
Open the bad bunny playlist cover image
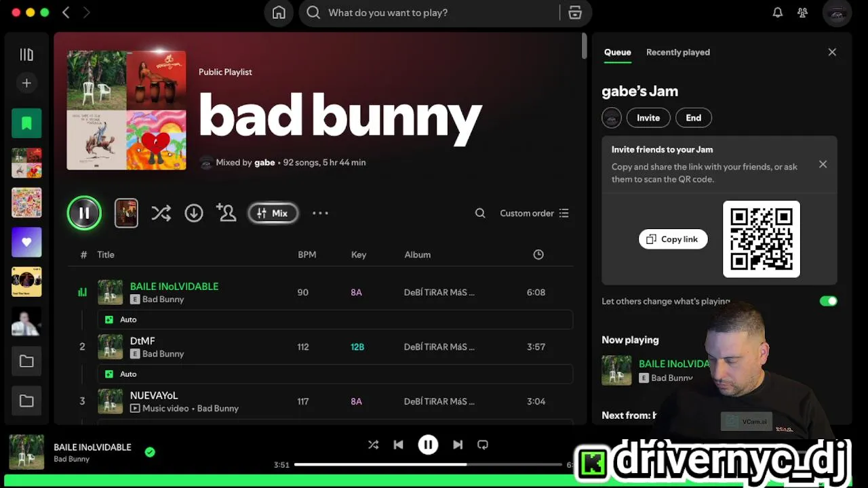click(126, 110)
